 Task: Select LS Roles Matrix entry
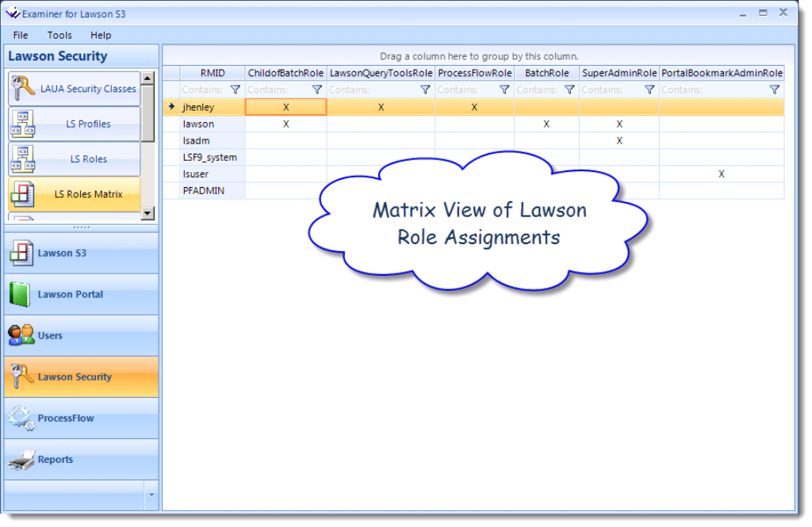pos(74,194)
